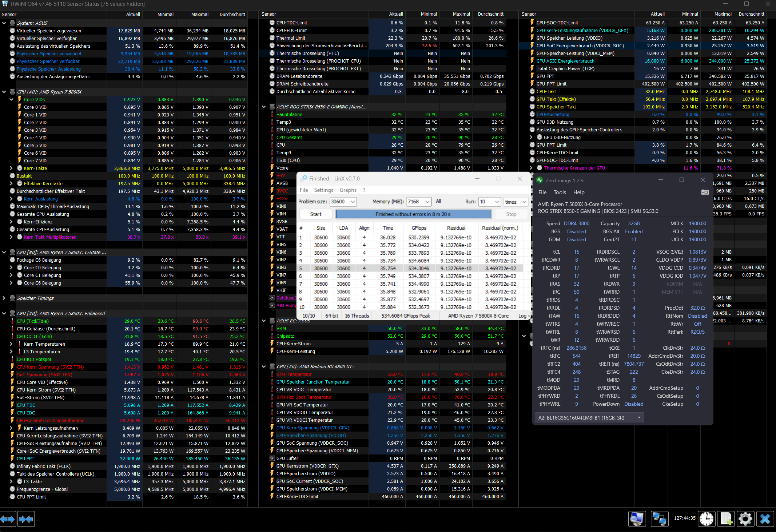
Task: Open the Problem size dropdown in LinX
Action: [353, 202]
